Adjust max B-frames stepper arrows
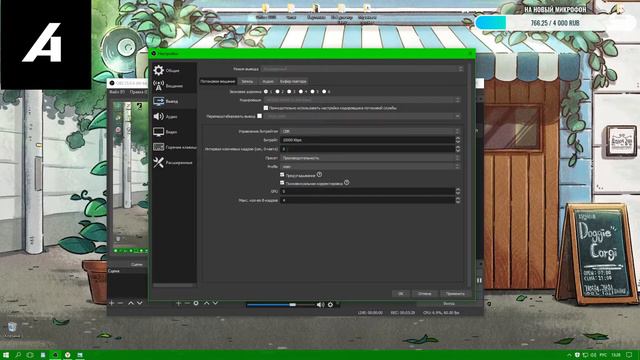The height and width of the screenshot is (360, 640). (458, 200)
